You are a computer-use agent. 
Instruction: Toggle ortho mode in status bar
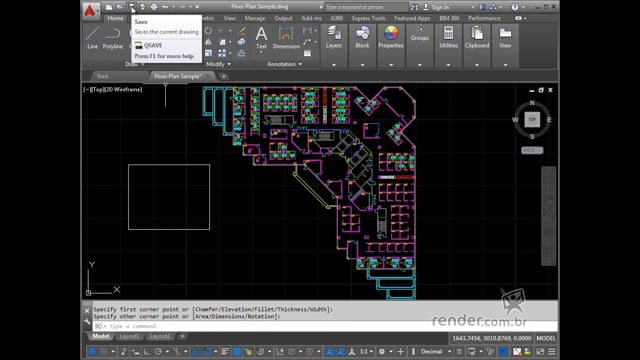[147, 351]
